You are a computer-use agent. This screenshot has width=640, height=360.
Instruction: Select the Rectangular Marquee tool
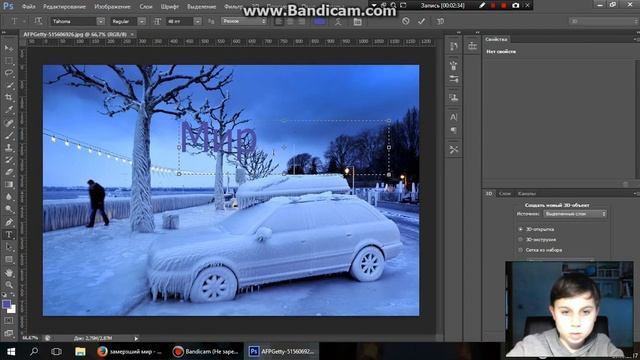[x=9, y=61]
